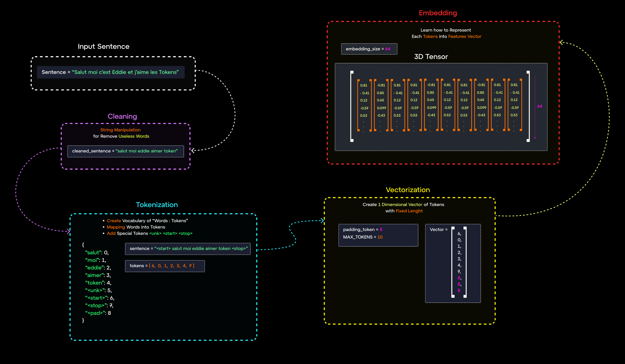Viewport: 625px width, 364px height.
Task: Click the Embedding section title
Action: [x=438, y=13]
